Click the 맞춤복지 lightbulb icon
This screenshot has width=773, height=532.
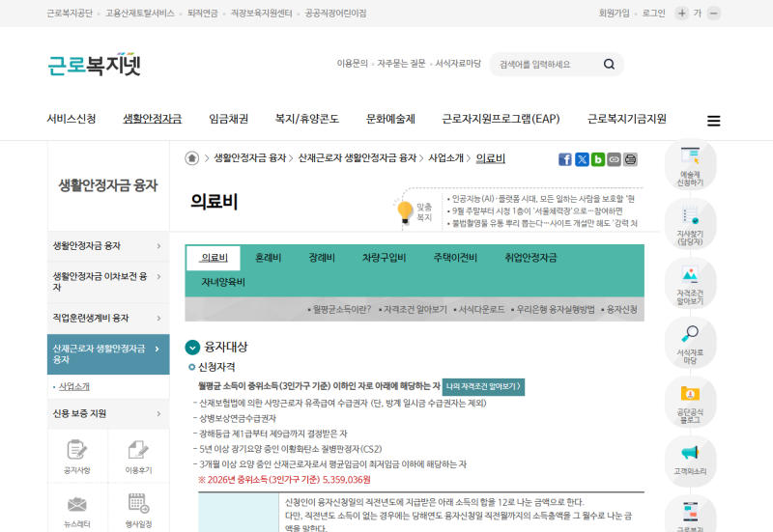[405, 212]
